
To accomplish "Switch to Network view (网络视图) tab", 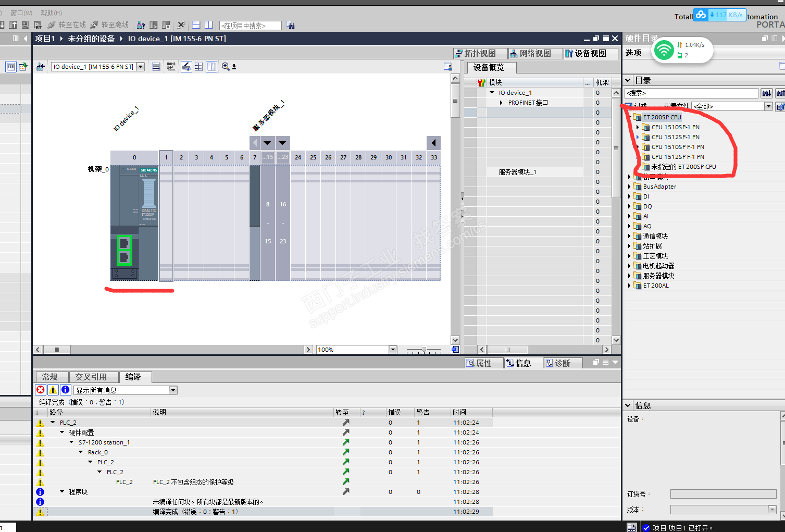I will point(535,53).
